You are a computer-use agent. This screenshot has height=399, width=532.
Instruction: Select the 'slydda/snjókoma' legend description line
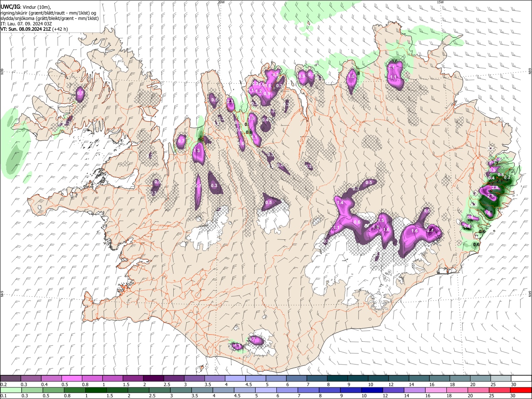click(x=49, y=18)
